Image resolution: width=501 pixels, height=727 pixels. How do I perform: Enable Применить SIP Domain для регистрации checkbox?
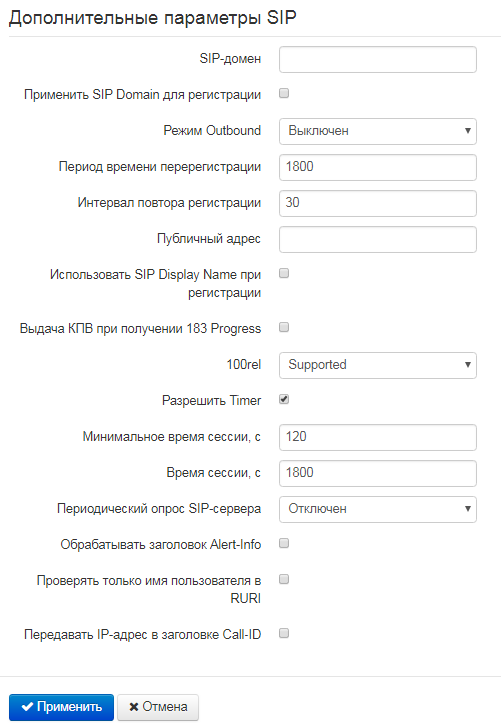pyautogui.click(x=284, y=93)
